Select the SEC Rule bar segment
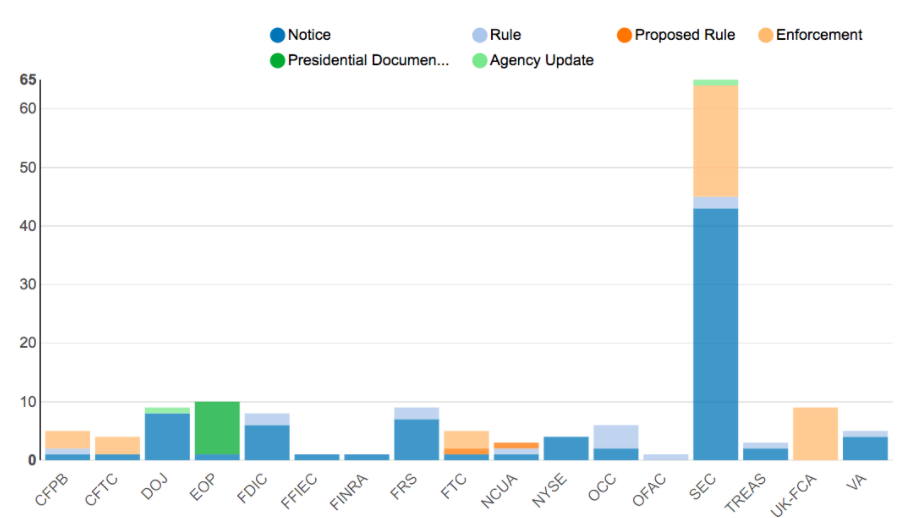This screenshot has height=518, width=910. [x=716, y=203]
